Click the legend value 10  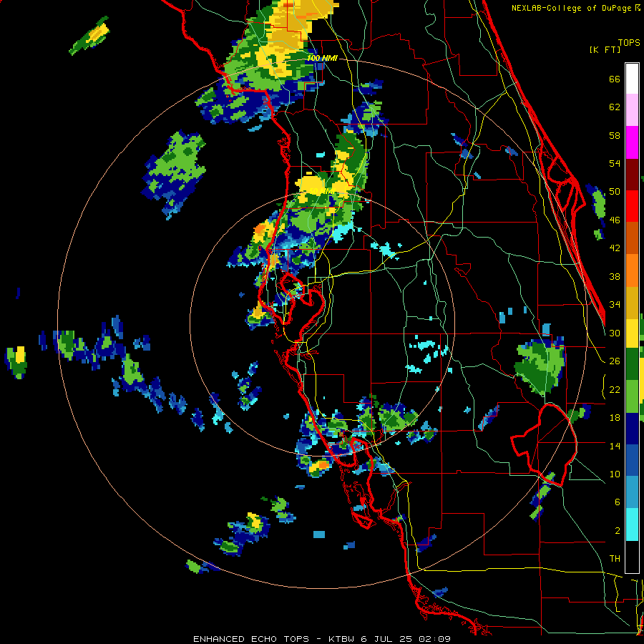click(615, 474)
